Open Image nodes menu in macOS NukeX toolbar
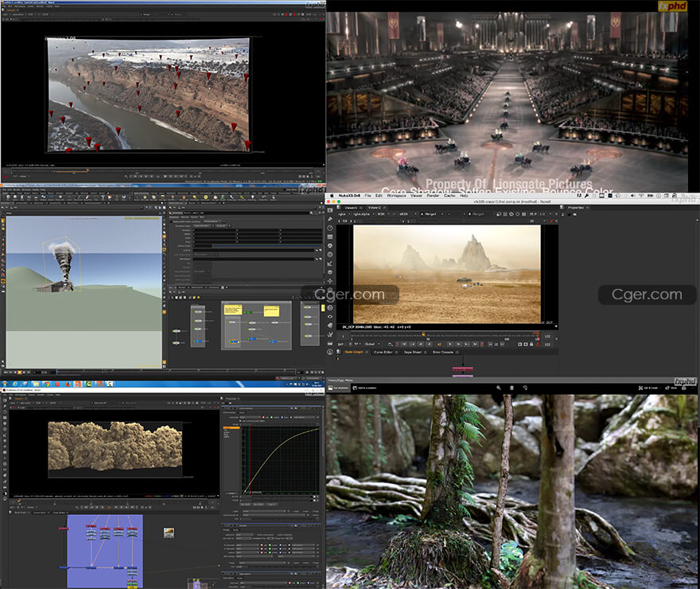700x589 pixels. tap(330, 210)
